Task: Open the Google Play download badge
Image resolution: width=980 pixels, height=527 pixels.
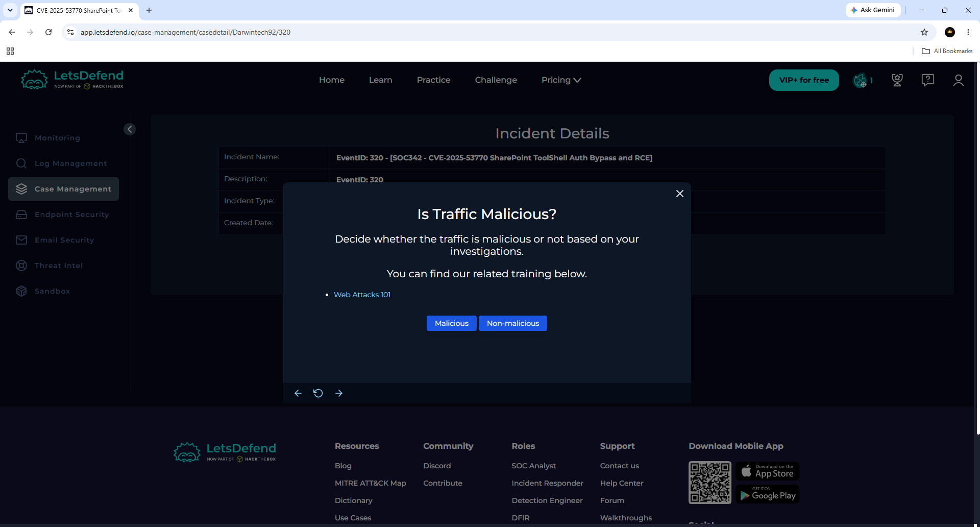Action: [767, 494]
